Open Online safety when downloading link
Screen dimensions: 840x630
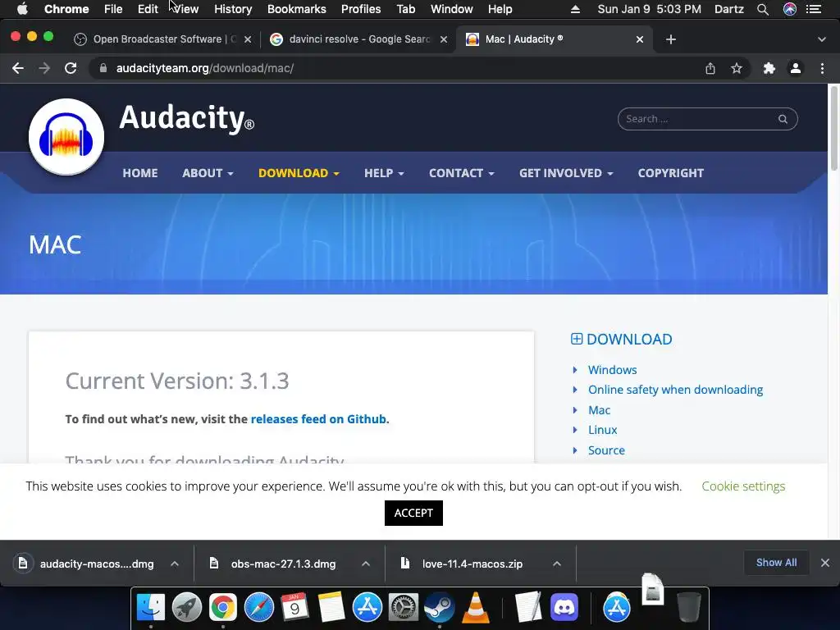click(x=676, y=390)
